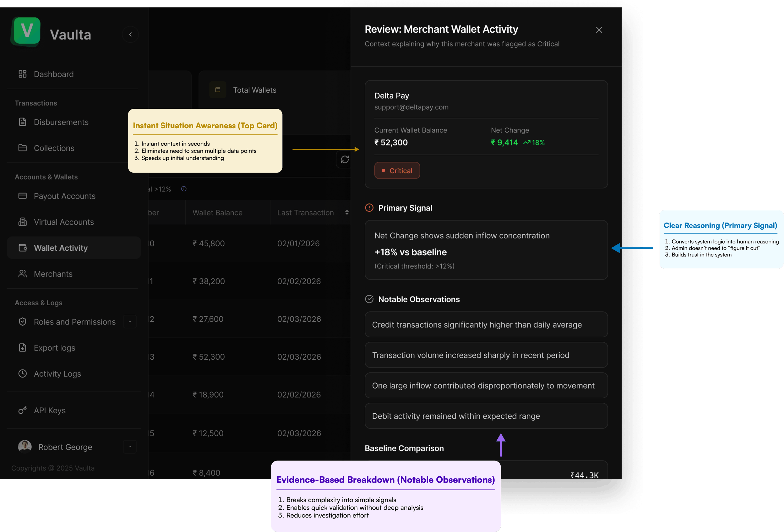The image size is (784, 532).
Task: Click the refresh icon button
Action: tap(344, 159)
